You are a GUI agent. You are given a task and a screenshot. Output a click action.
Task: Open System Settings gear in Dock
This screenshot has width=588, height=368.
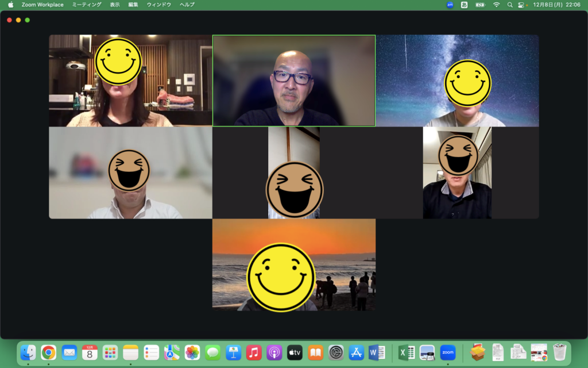click(x=336, y=352)
